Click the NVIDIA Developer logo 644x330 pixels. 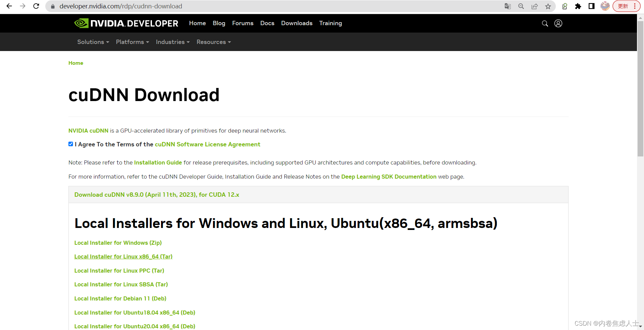click(126, 23)
